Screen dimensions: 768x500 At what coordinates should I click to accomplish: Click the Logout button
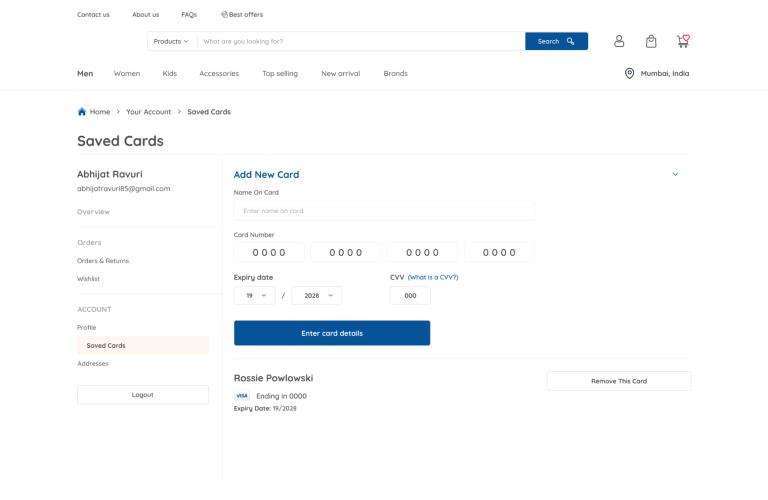(x=143, y=395)
